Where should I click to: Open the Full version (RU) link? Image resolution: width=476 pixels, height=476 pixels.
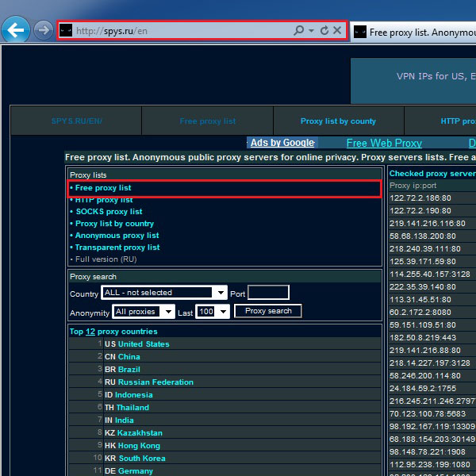point(106,259)
